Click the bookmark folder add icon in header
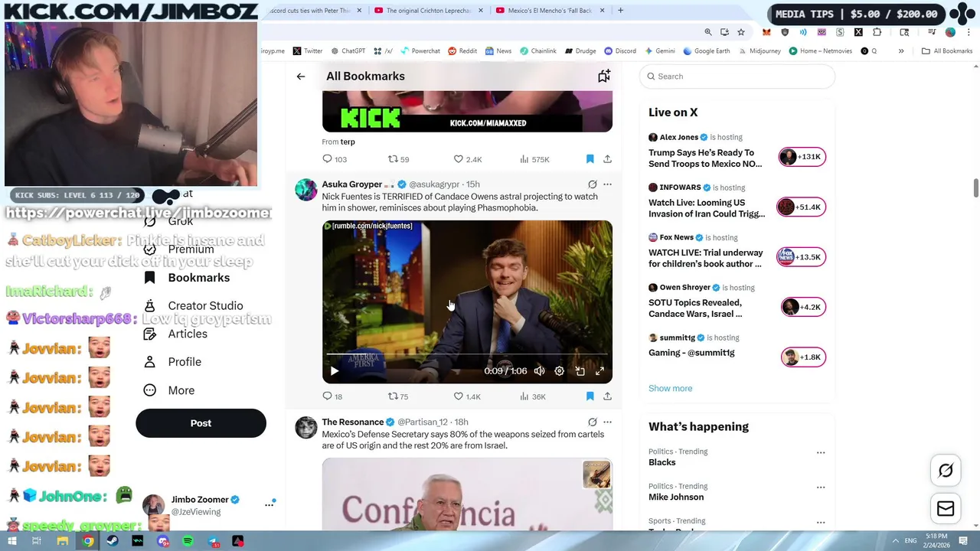This screenshot has height=551, width=980. coord(604,76)
